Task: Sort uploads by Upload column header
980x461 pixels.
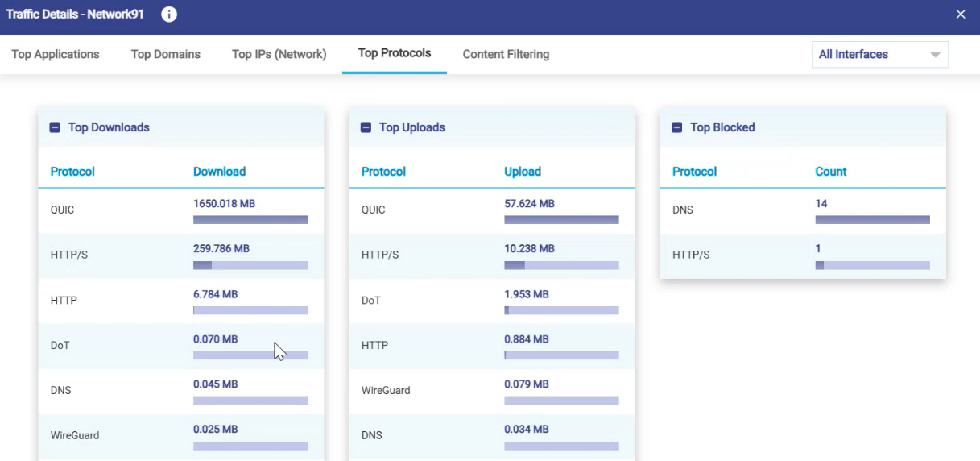Action: (x=523, y=172)
